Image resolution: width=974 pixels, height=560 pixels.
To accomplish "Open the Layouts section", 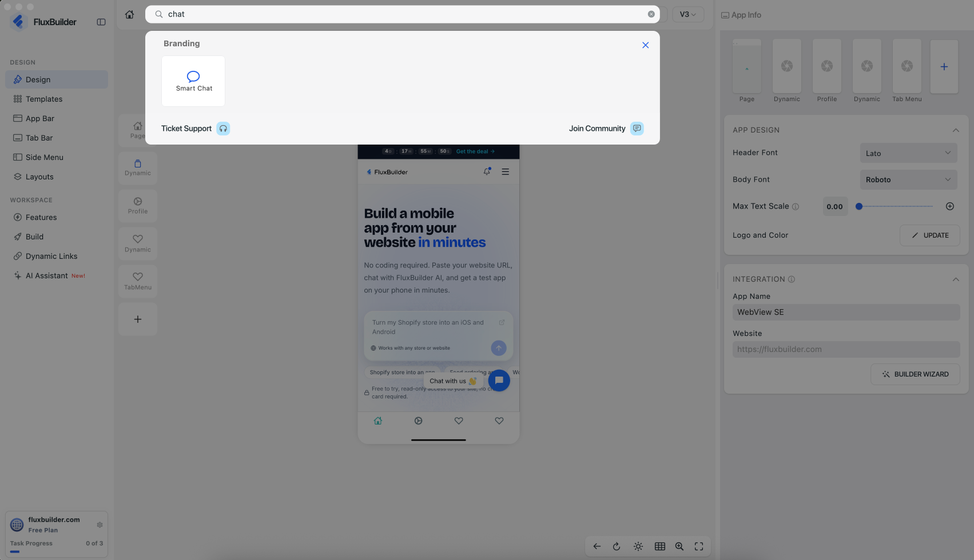I will [x=57, y=177].
